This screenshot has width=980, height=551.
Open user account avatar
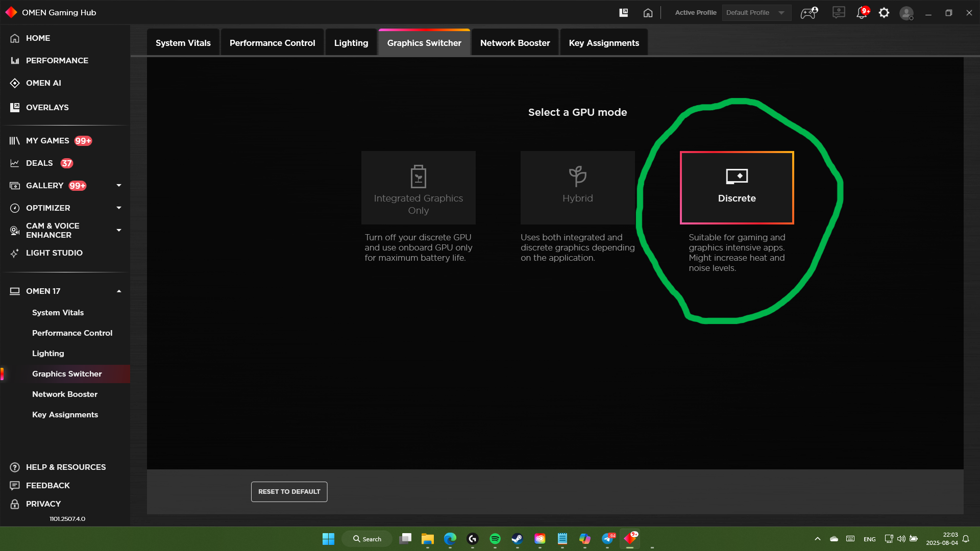click(x=906, y=13)
